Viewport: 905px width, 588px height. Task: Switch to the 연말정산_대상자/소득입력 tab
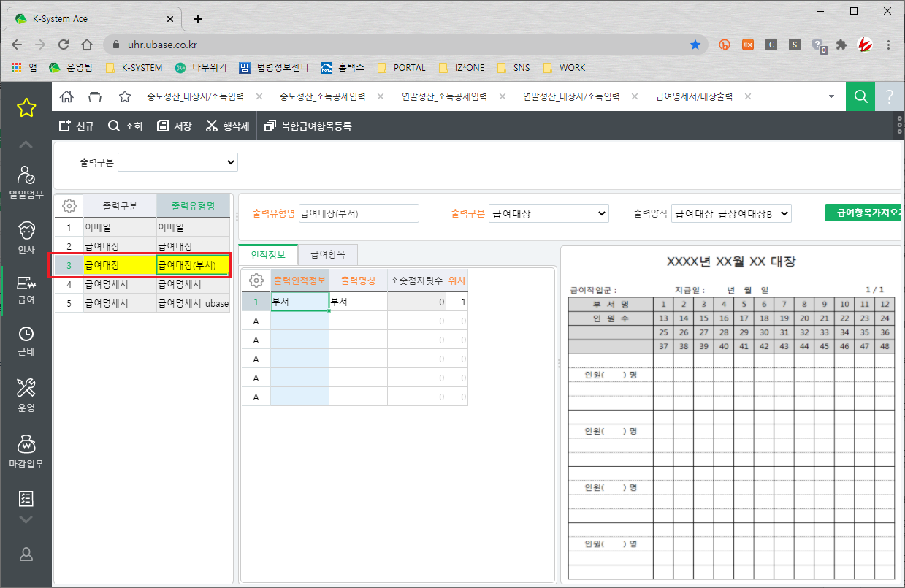click(x=571, y=96)
